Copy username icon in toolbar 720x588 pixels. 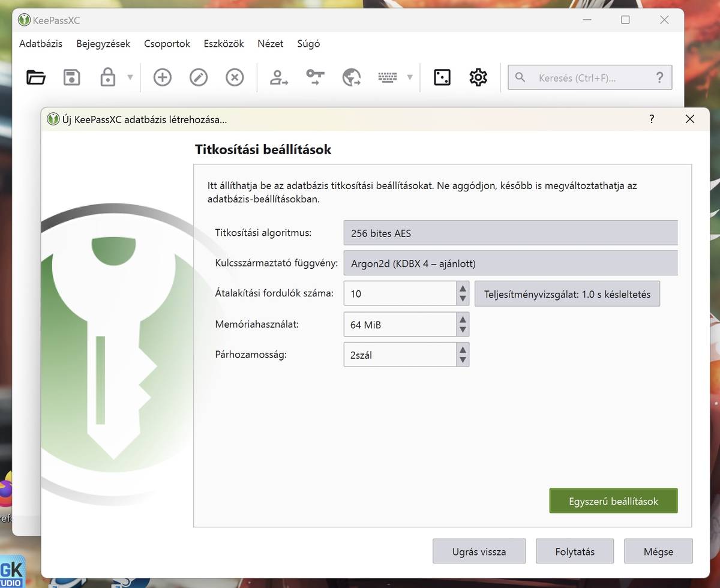point(278,77)
